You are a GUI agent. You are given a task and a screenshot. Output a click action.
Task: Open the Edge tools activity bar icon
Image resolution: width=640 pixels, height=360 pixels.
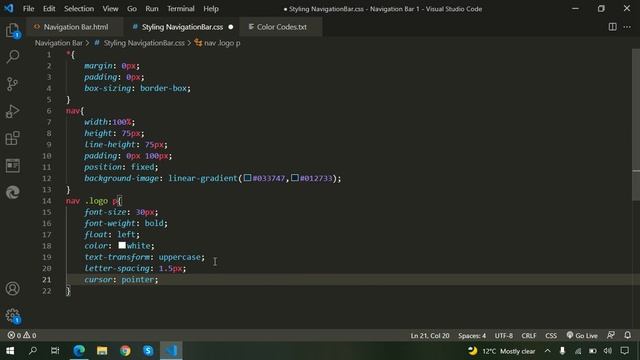coord(13,192)
